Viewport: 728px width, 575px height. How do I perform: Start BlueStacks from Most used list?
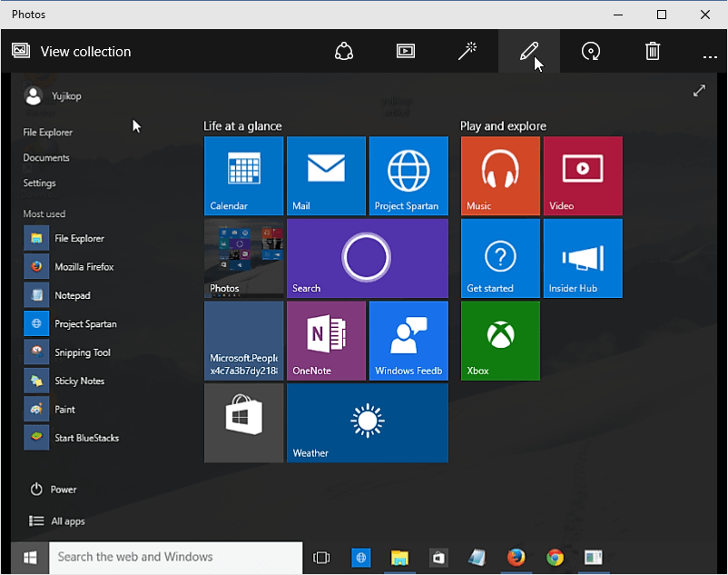click(72, 438)
